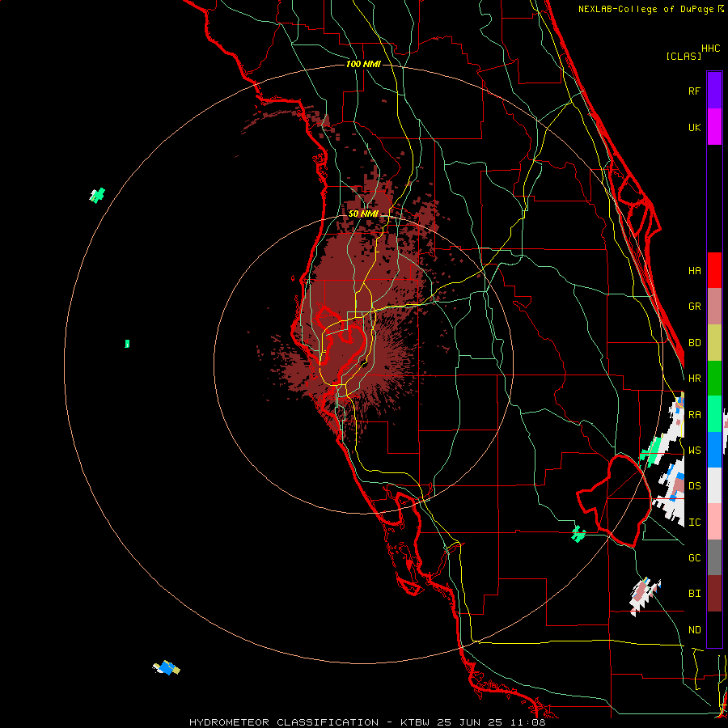Click the '100 NMI' range ring label

coord(363,64)
